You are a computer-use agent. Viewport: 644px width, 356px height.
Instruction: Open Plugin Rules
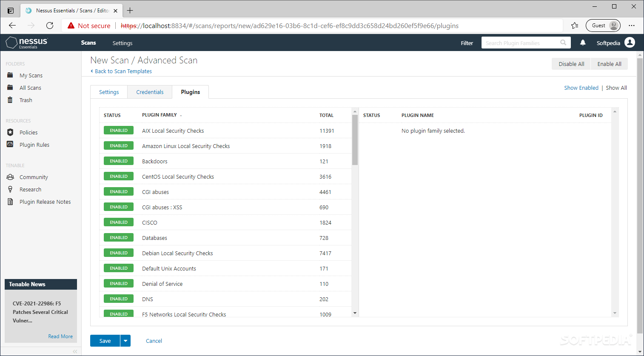(x=32, y=145)
